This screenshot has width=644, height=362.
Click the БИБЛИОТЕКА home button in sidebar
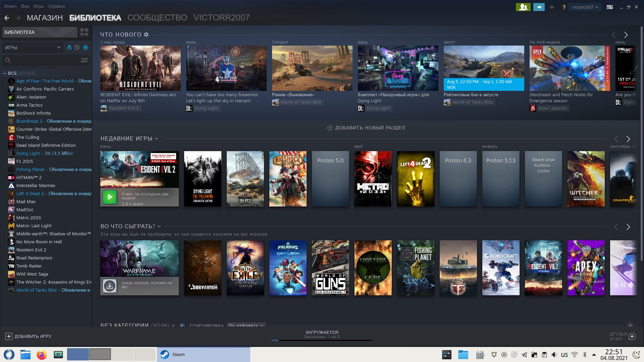click(x=40, y=32)
